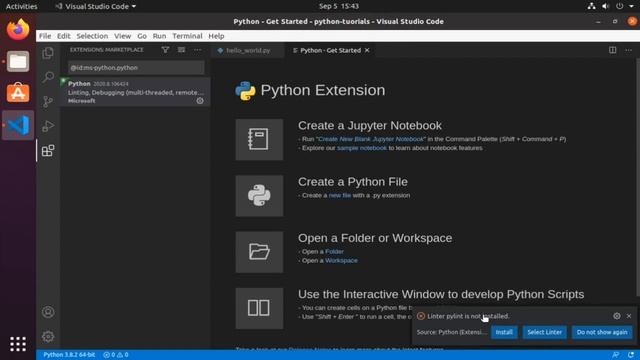640x360 pixels.
Task: Split the editor to the right
Action: tap(613, 50)
